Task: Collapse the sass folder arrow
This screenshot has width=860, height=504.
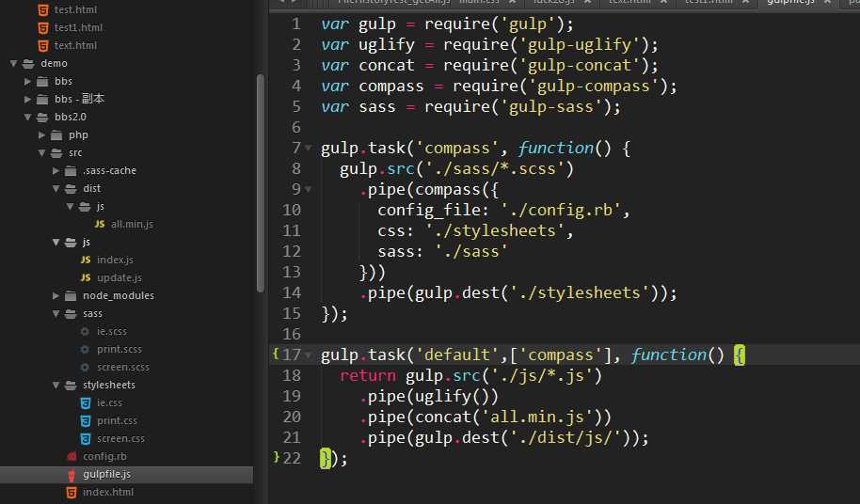Action: coord(56,313)
